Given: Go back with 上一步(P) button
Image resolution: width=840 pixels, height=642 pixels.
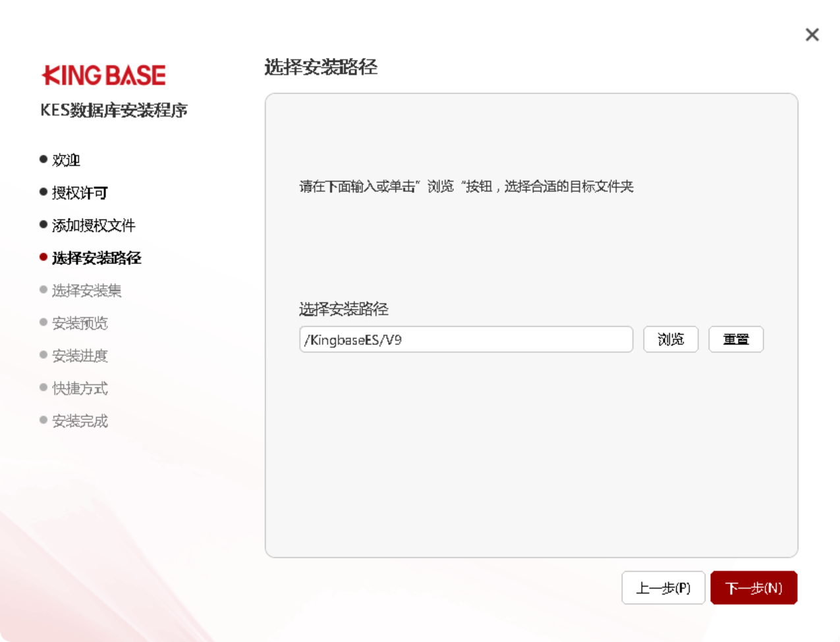Looking at the screenshot, I should point(663,587).
